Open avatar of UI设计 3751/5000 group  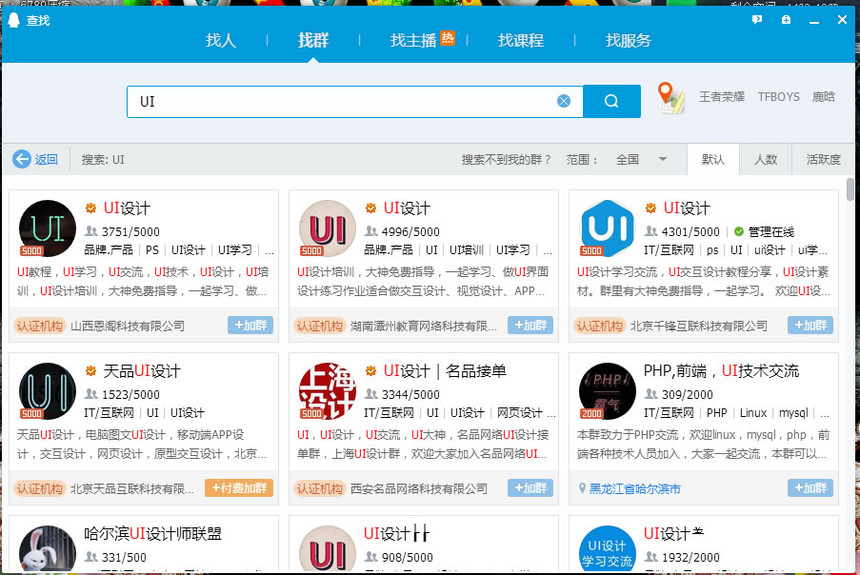(x=48, y=228)
